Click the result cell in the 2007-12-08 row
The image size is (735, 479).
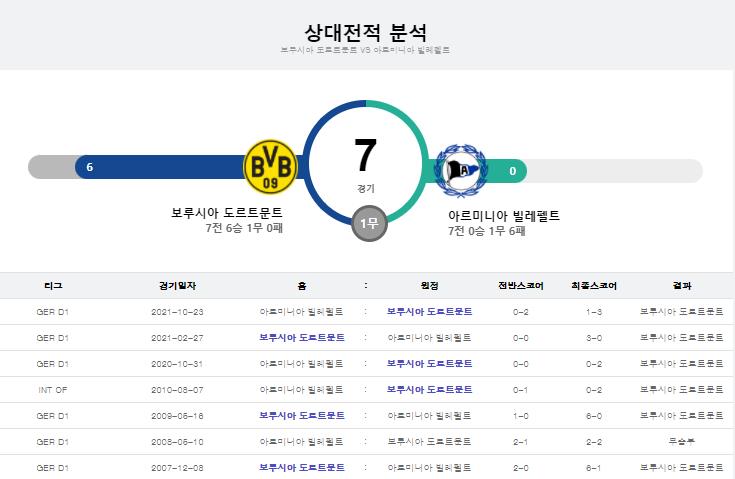coord(682,468)
